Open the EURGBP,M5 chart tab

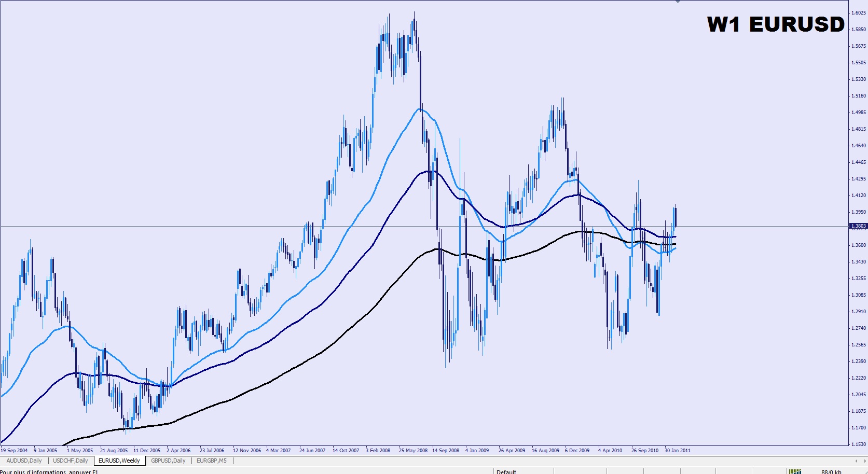click(212, 461)
